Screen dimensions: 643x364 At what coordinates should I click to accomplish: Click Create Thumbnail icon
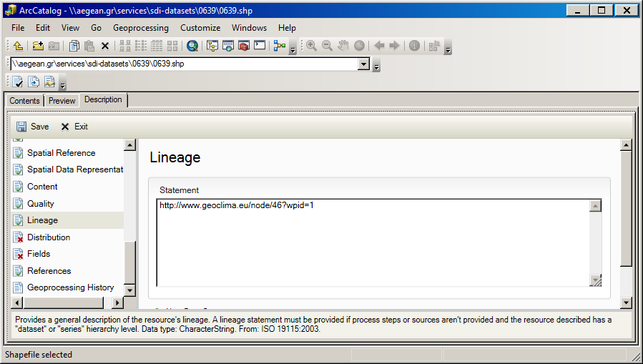tap(434, 46)
